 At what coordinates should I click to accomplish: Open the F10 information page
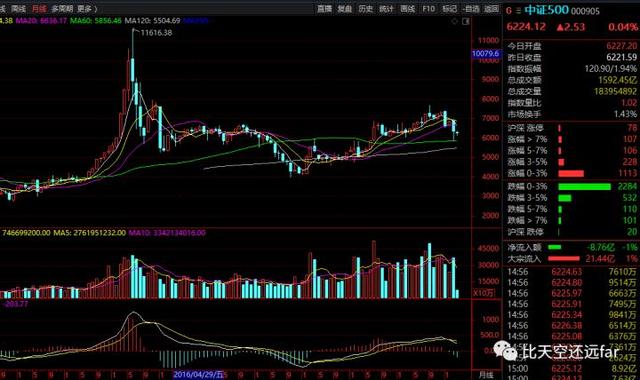coord(428,9)
